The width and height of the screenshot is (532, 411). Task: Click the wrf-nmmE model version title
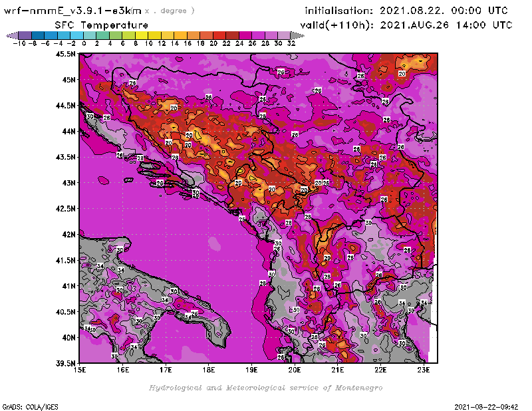coord(73,11)
